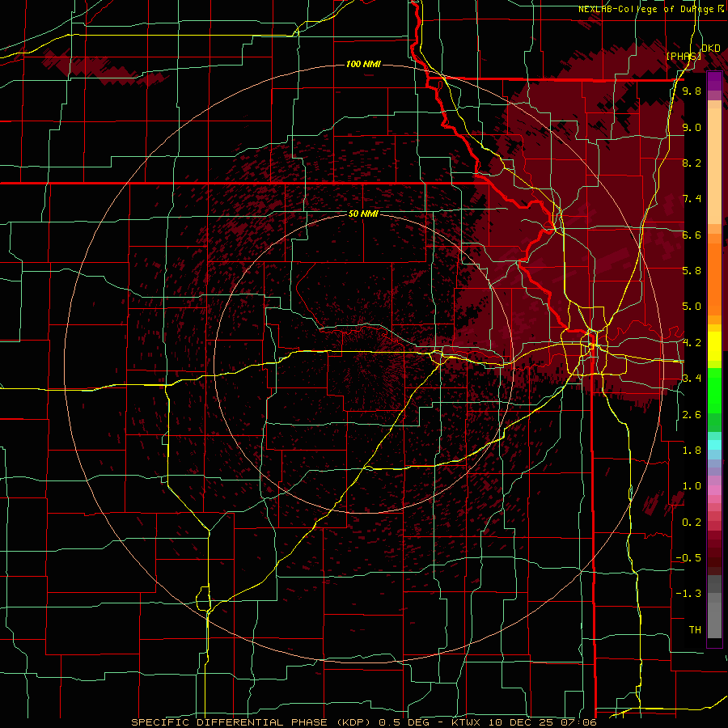This screenshot has width=728, height=728.
Task: Click the 1.8 value on the color scale
Action: [692, 451]
